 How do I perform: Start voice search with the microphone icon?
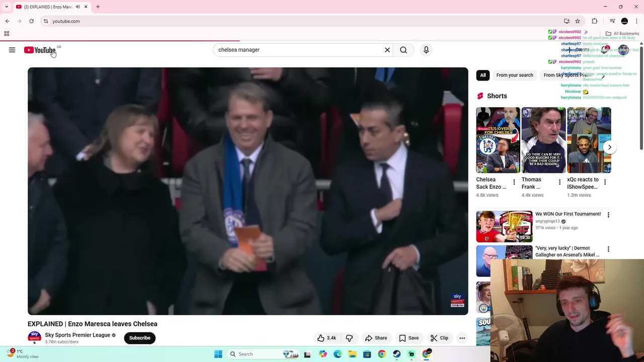point(426,50)
